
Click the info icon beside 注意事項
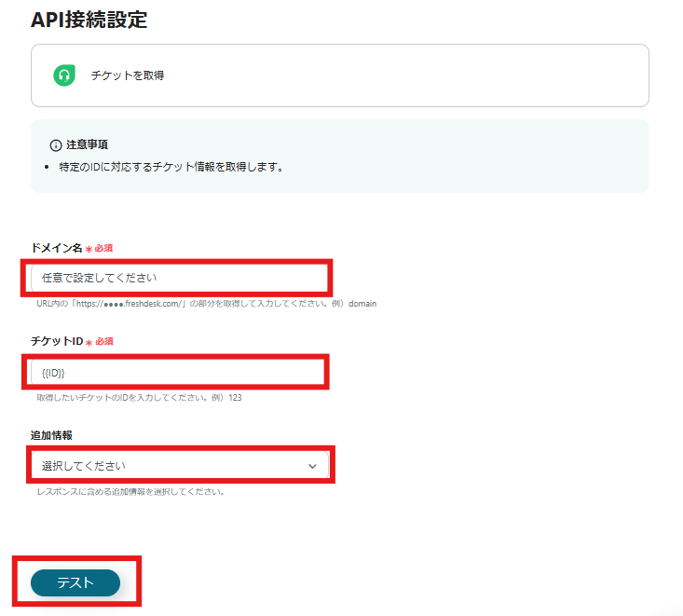[56, 145]
